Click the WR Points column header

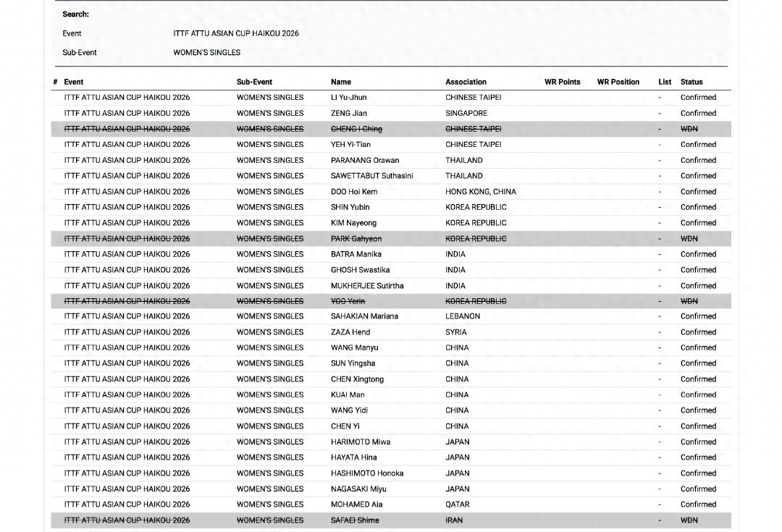562,82
